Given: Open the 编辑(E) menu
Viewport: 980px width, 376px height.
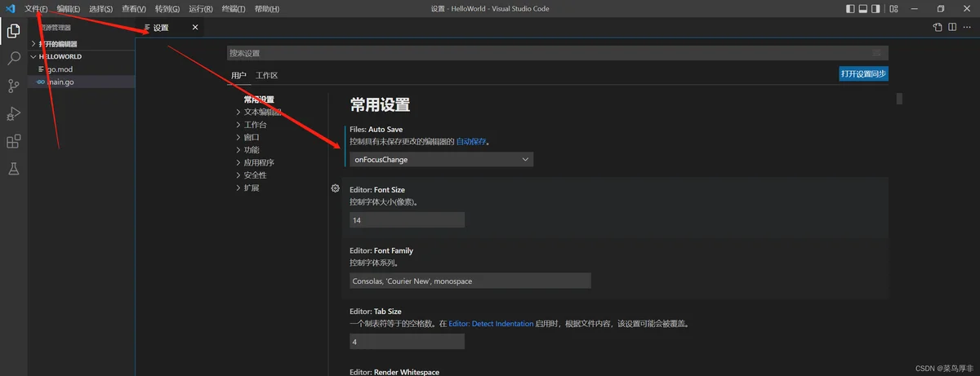Looking at the screenshot, I should (x=69, y=8).
